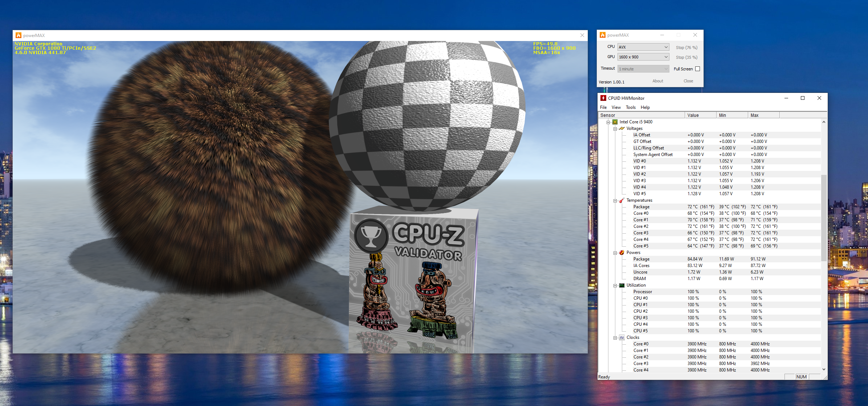Click the Ready status bar text
Screen dimensions: 868x406
click(604, 377)
